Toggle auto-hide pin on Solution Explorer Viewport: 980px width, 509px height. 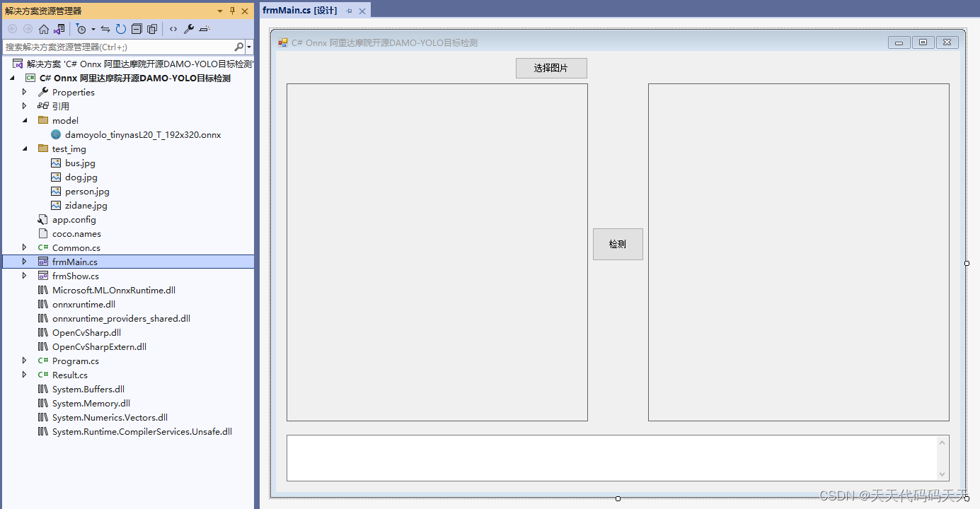tap(232, 11)
